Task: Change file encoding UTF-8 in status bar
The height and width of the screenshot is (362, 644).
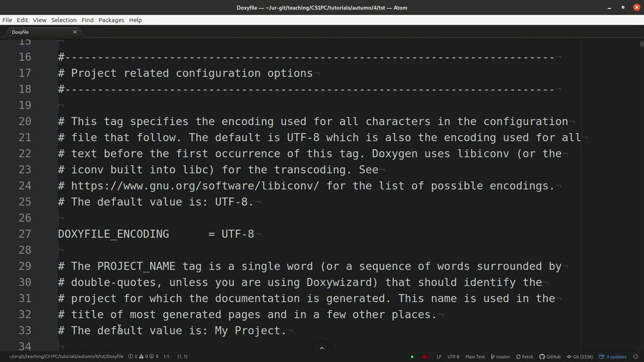Action: point(453,357)
